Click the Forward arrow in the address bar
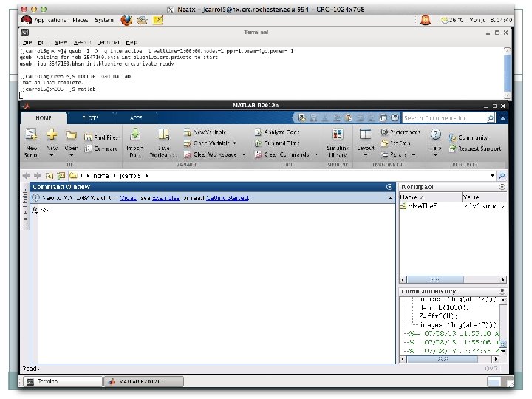Viewport: 532px width, 399px height. click(38, 176)
